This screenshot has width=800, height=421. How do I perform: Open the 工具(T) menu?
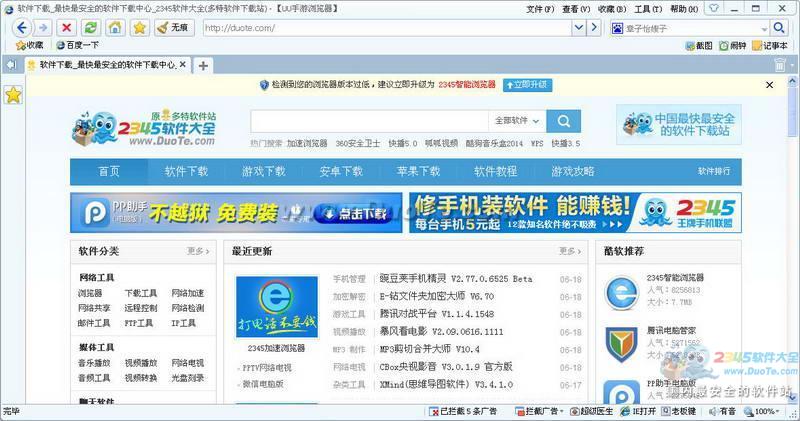click(648, 9)
